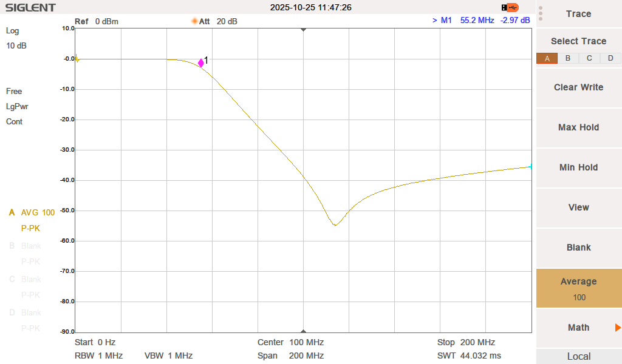The height and width of the screenshot is (364, 622).
Task: Click the trace notch minimum point
Action: [335, 225]
